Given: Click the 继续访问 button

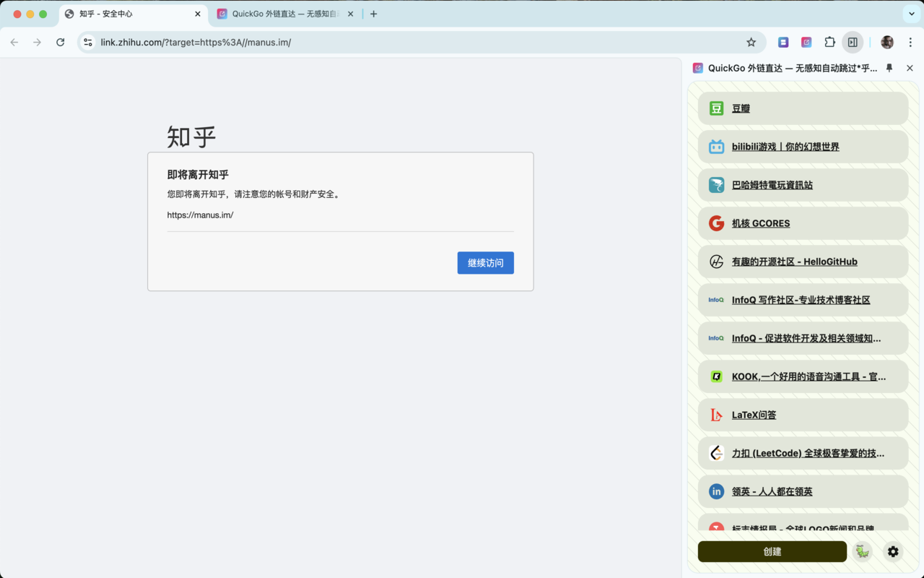Looking at the screenshot, I should tap(485, 262).
